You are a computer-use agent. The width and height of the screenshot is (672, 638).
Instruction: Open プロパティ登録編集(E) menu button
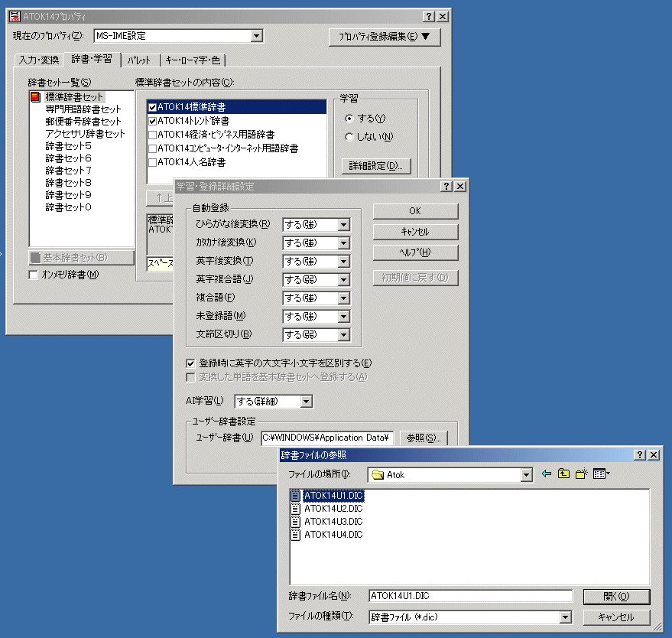pyautogui.click(x=385, y=37)
